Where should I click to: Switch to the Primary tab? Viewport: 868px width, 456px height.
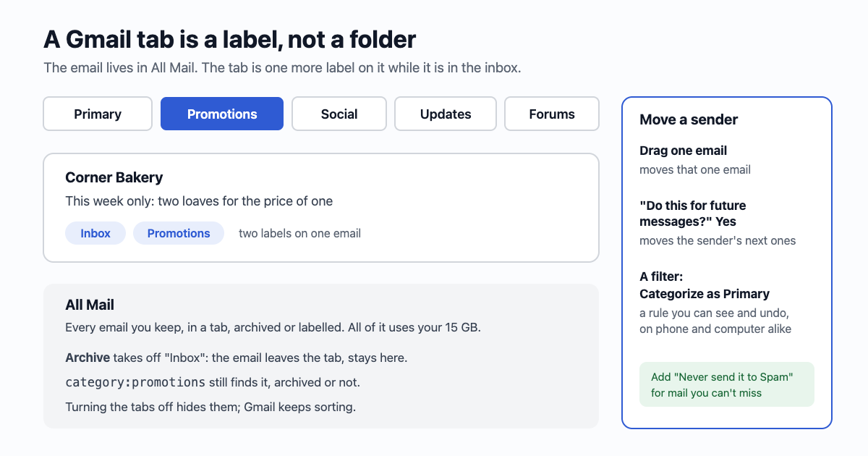[x=98, y=114]
